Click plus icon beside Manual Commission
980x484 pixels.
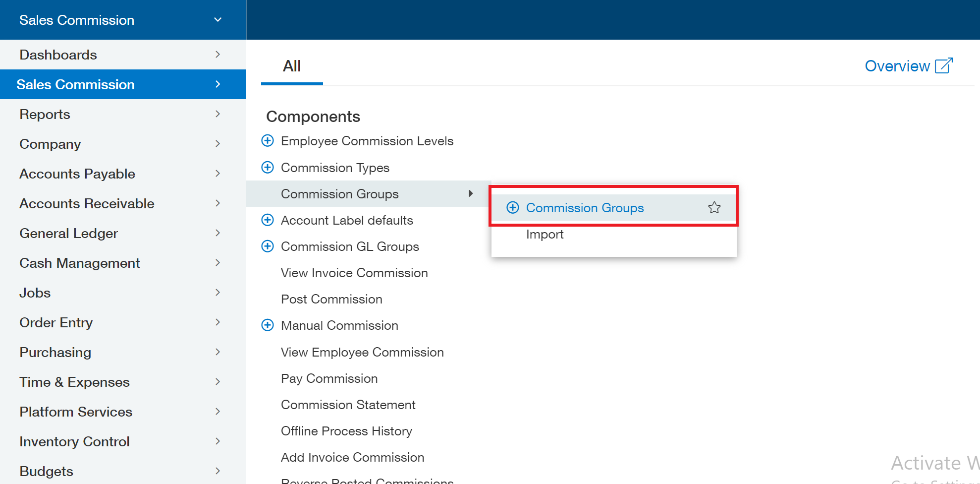click(268, 325)
